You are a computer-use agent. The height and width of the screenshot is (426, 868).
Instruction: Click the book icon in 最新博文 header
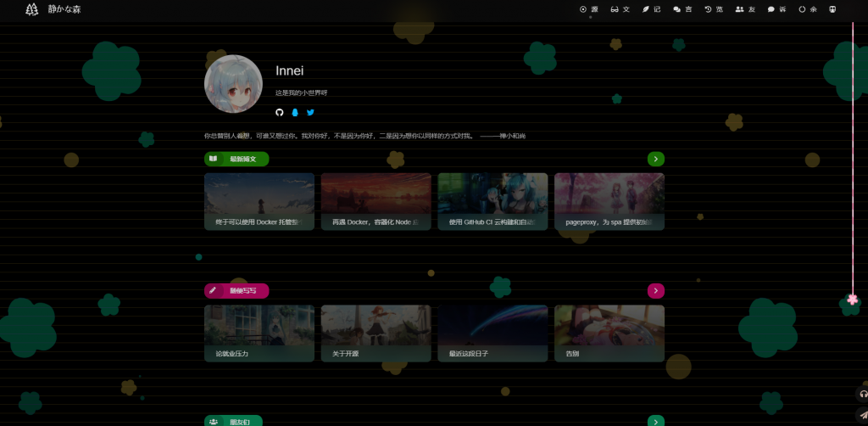(x=213, y=159)
